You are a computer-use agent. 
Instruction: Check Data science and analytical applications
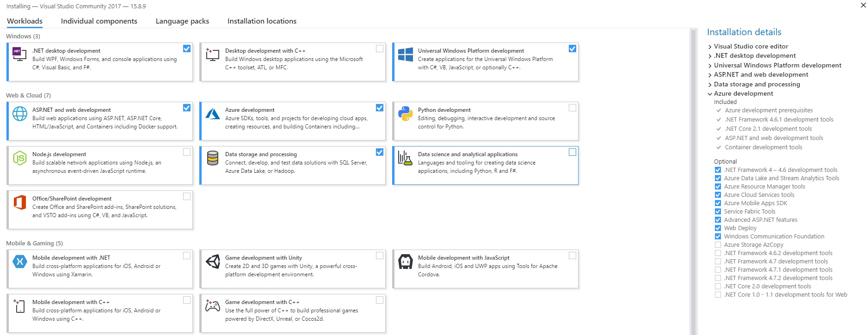point(573,152)
